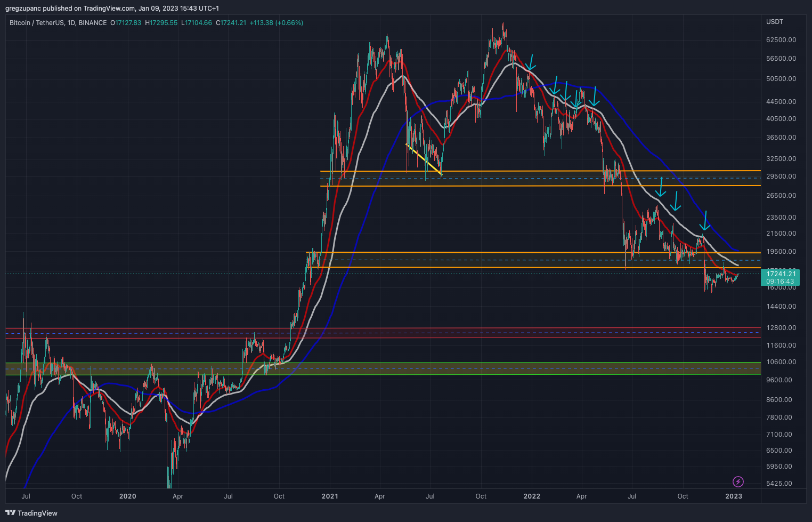Select the 2023 label on time axis

tap(734, 496)
